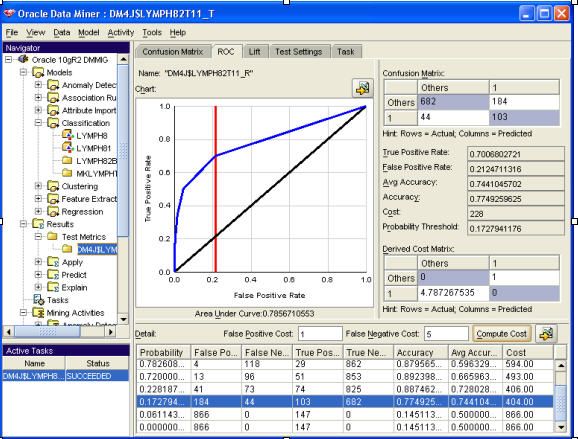Viewport: 578px width, 439px height.
Task: Click the Cost column header
Action: click(x=528, y=352)
